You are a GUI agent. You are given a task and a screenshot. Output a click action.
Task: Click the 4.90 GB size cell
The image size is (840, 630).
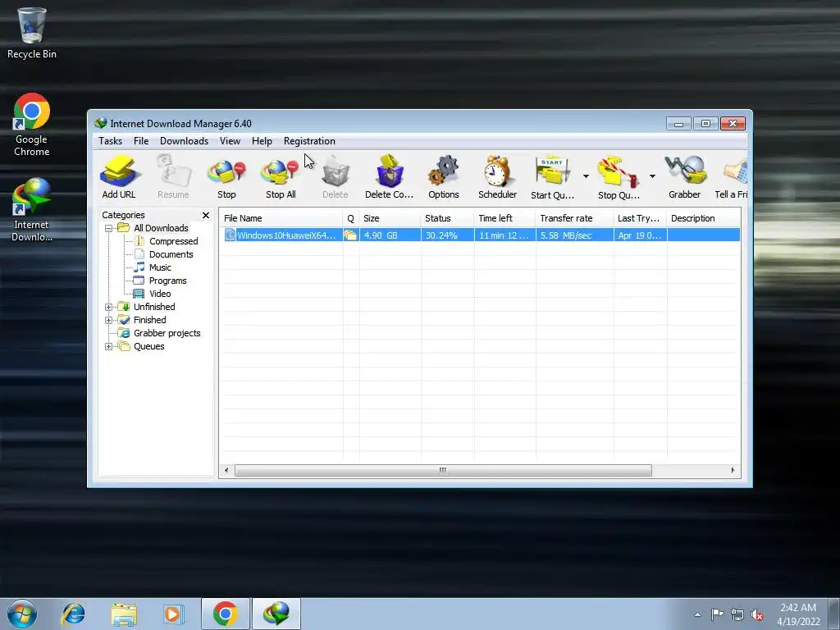pyautogui.click(x=390, y=235)
